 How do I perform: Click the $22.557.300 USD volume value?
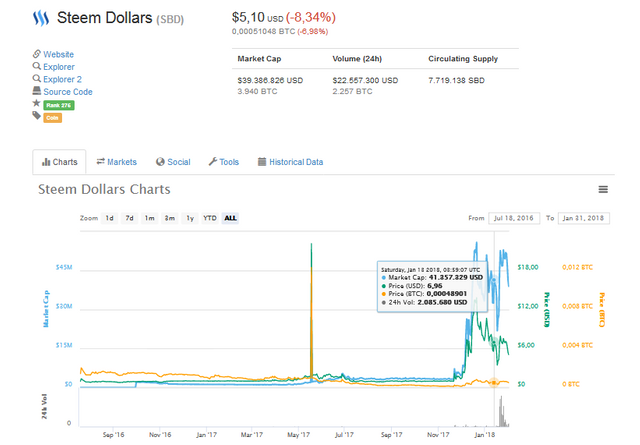[x=365, y=80]
